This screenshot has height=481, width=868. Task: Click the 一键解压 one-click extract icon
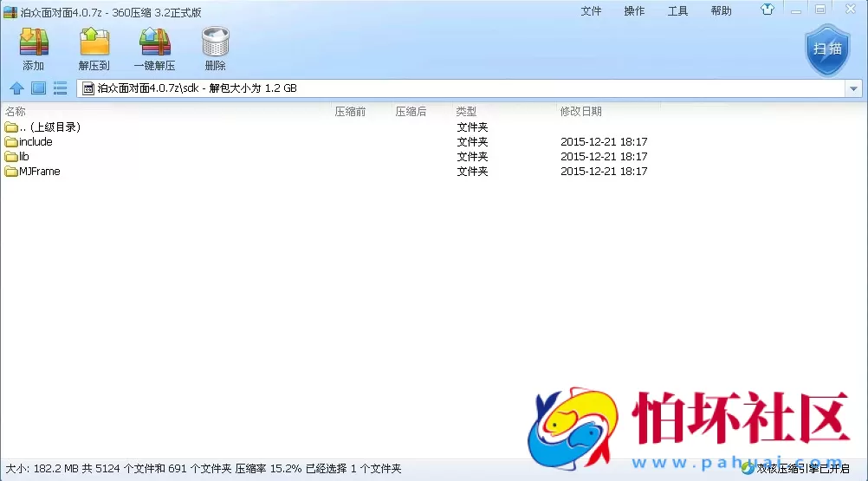[x=155, y=42]
